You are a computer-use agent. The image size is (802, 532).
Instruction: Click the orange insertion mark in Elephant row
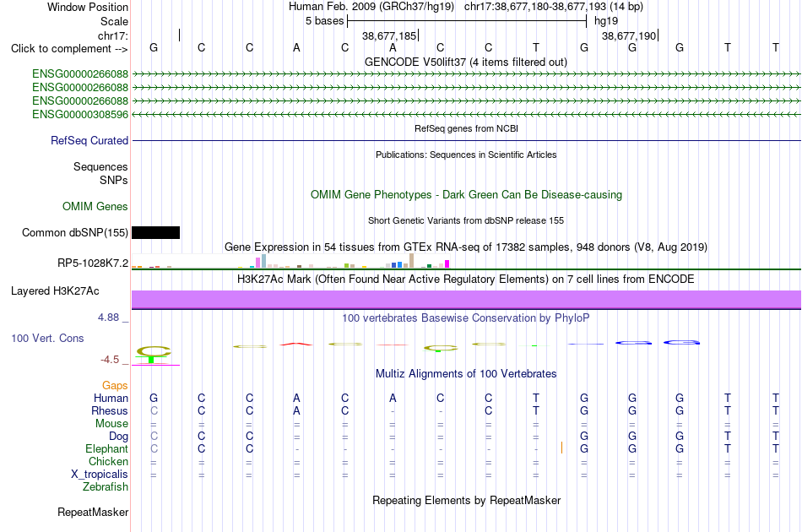click(x=561, y=448)
